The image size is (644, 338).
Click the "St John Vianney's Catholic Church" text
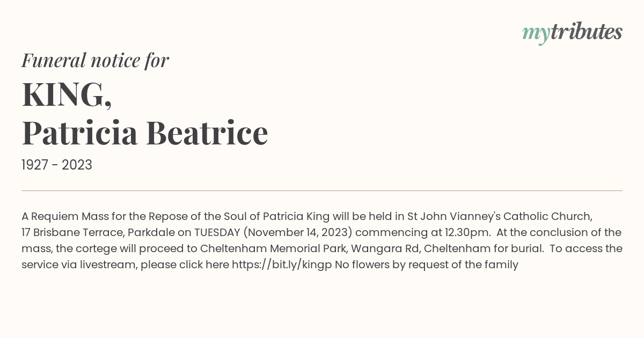pos(500,217)
